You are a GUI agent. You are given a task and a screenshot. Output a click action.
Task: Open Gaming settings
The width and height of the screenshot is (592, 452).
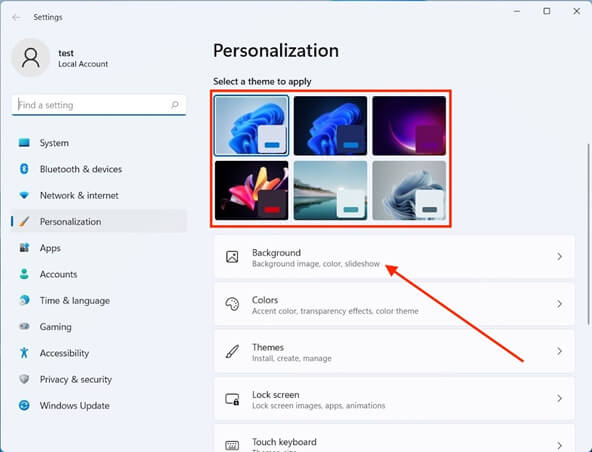pos(99,326)
